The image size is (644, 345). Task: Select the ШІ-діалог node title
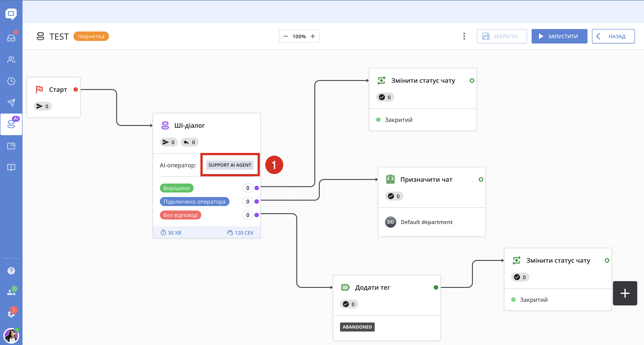click(190, 125)
